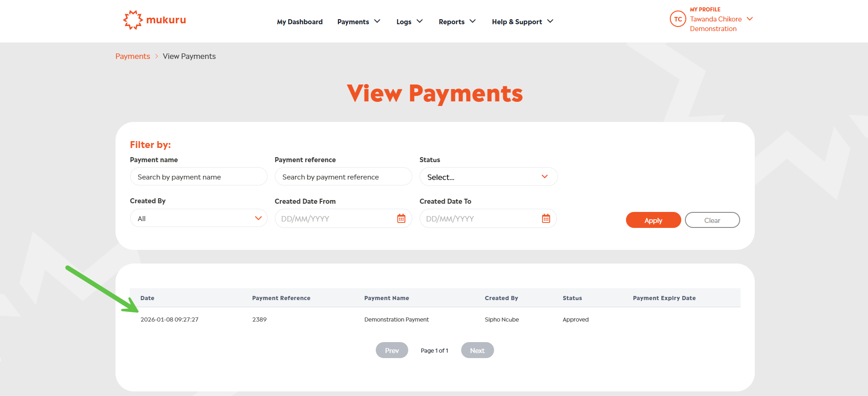Clear the filters with Clear button
The image size is (868, 396).
coord(712,220)
